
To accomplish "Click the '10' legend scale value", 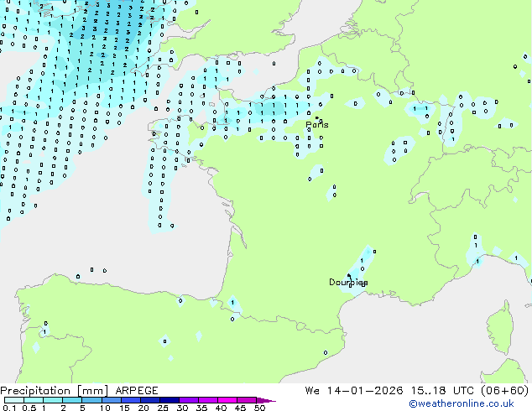I will tap(105, 408).
